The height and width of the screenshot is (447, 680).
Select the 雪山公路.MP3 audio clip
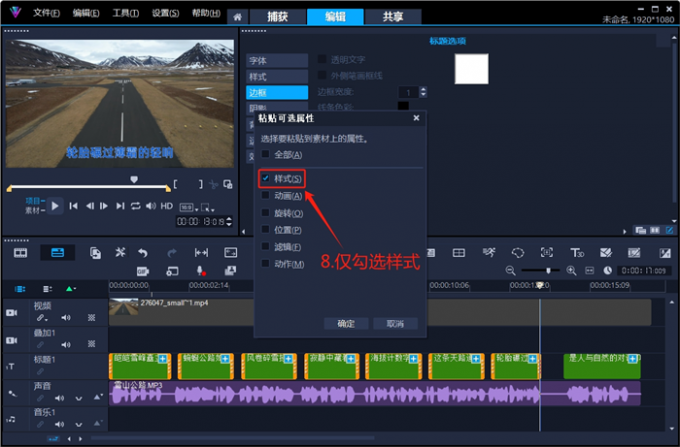click(375, 393)
